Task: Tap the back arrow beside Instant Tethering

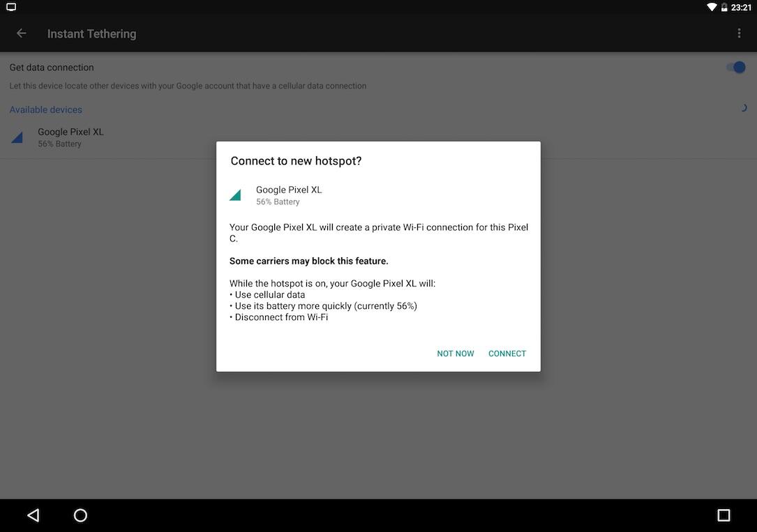Action: (x=22, y=33)
